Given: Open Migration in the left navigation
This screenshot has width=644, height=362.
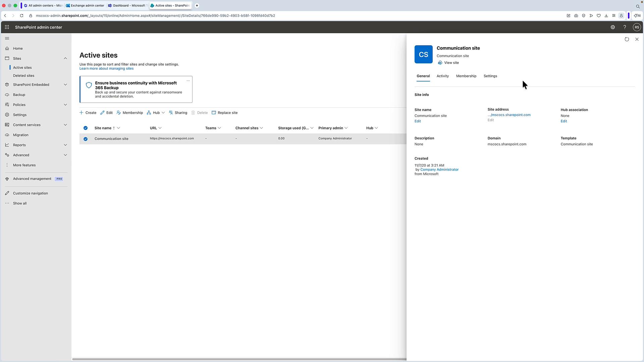Looking at the screenshot, I should click(20, 135).
